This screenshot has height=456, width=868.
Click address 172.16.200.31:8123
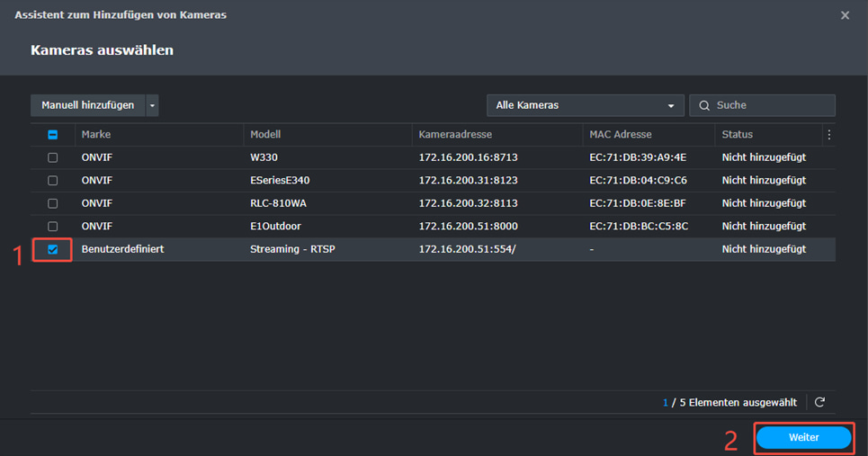(469, 181)
